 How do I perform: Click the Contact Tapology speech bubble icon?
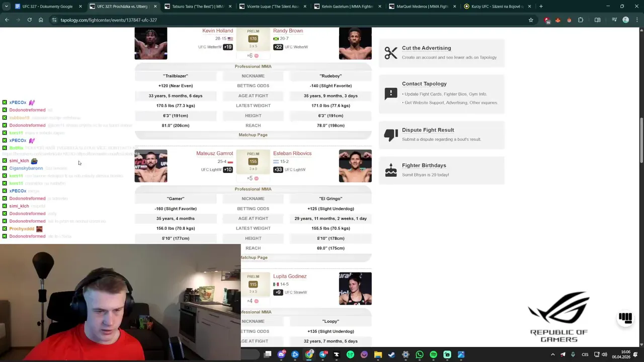(391, 94)
